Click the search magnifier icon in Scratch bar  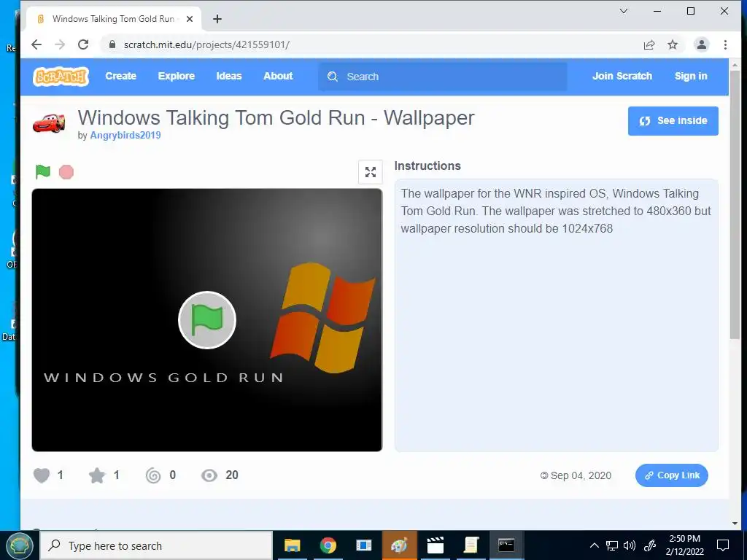point(333,77)
